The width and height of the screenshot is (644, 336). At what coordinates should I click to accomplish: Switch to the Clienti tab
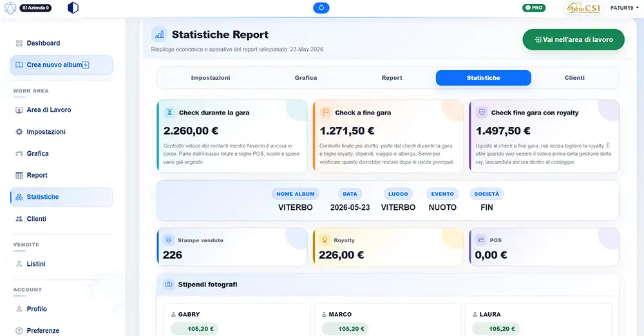point(574,78)
